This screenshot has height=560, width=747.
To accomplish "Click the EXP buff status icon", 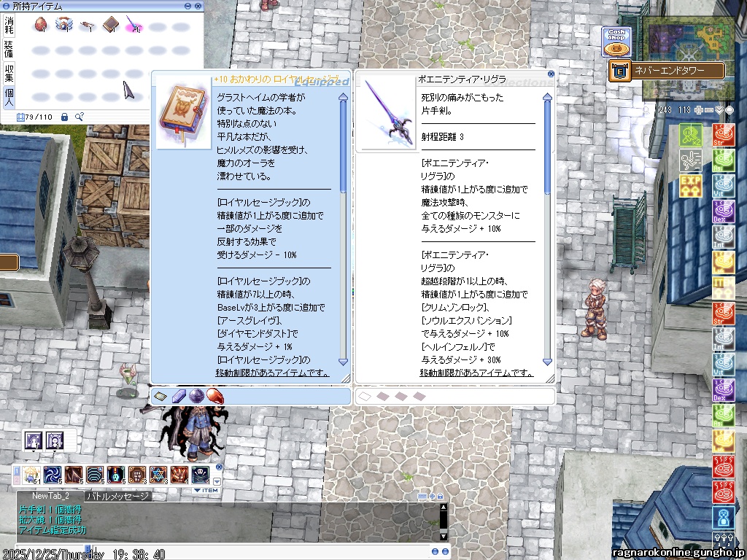I will click(690, 187).
